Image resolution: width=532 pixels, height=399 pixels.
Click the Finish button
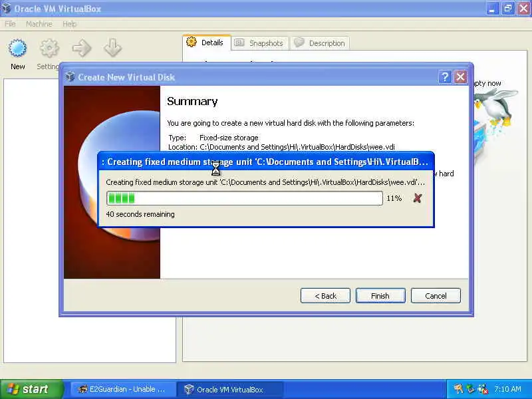(380, 296)
